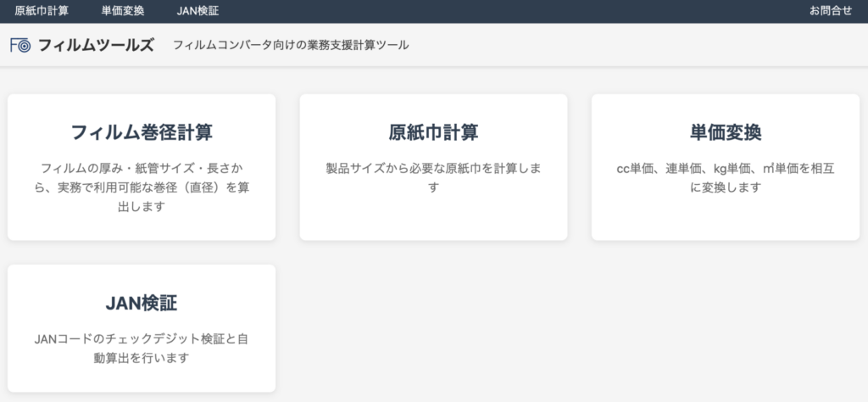Click empty space in the dark navigation bar
This screenshot has width=868, height=402.
click(x=509, y=11)
